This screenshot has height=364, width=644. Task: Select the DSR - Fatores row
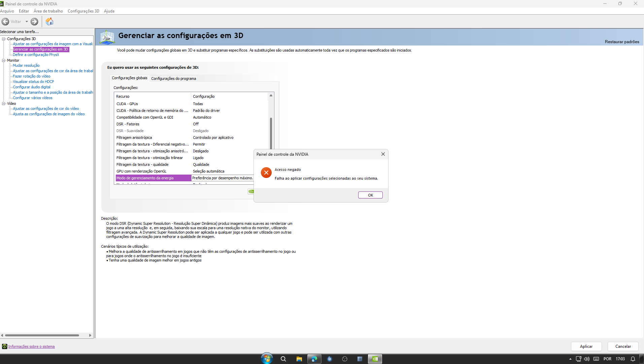coord(192,124)
